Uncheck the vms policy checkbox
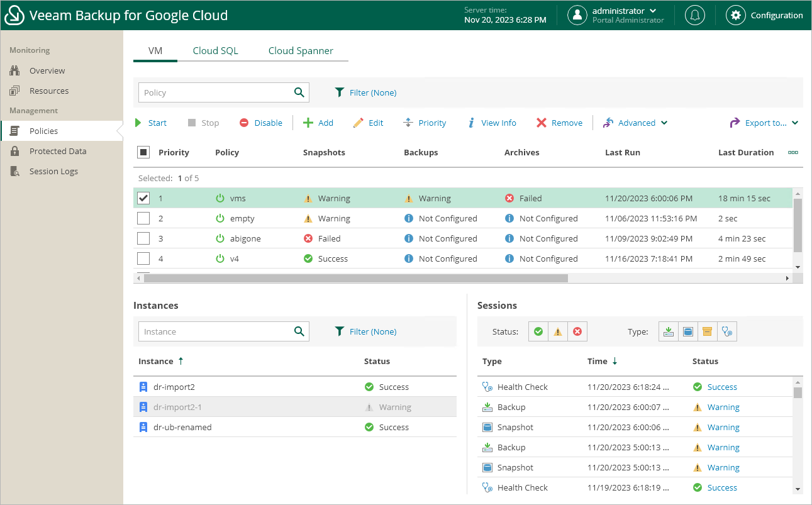 click(143, 198)
